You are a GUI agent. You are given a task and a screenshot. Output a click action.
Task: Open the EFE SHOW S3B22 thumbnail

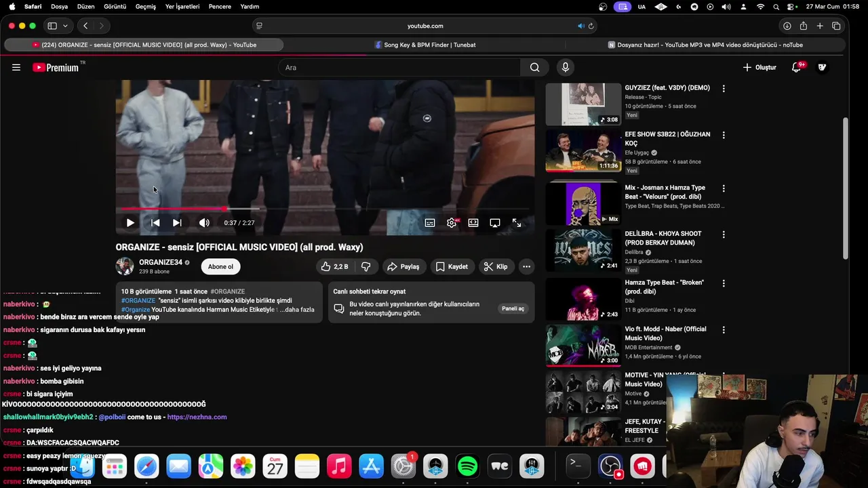pyautogui.click(x=583, y=150)
